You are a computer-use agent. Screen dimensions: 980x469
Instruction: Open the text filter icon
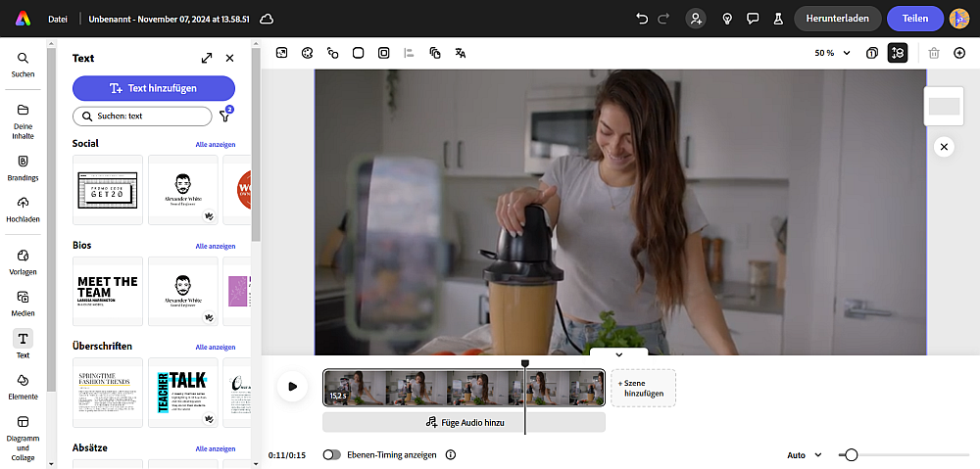point(225,115)
